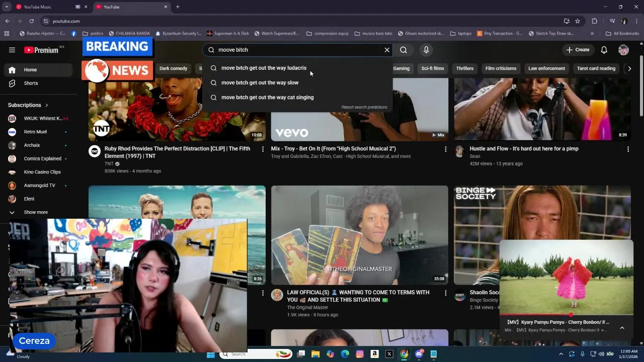The width and height of the screenshot is (644, 362).
Task: Open the YouTube hamburger guide menu
Action: [12, 50]
